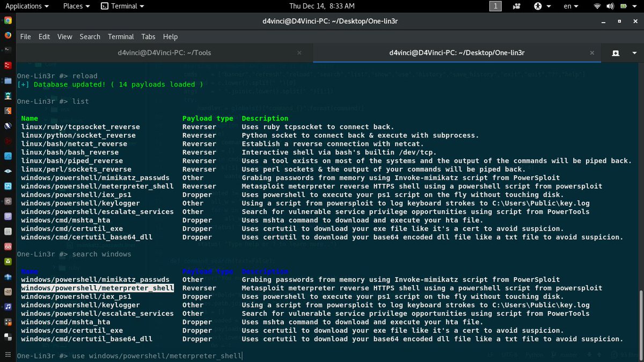The height and width of the screenshot is (362, 644).
Task: Click the battery indicator icon
Action: point(623,6)
